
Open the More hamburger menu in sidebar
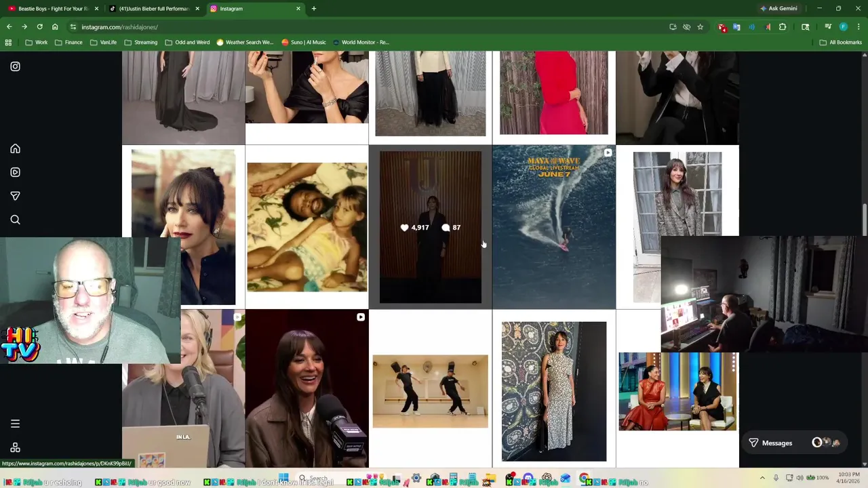[15, 424]
